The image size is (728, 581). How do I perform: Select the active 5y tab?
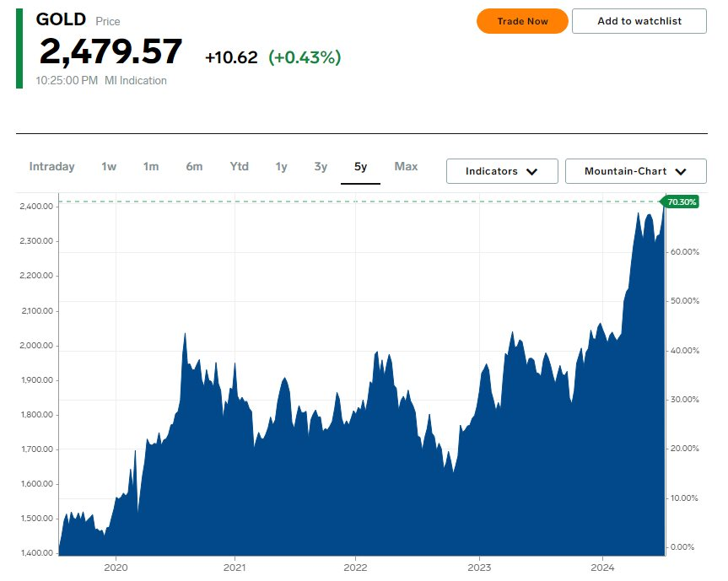(361, 167)
